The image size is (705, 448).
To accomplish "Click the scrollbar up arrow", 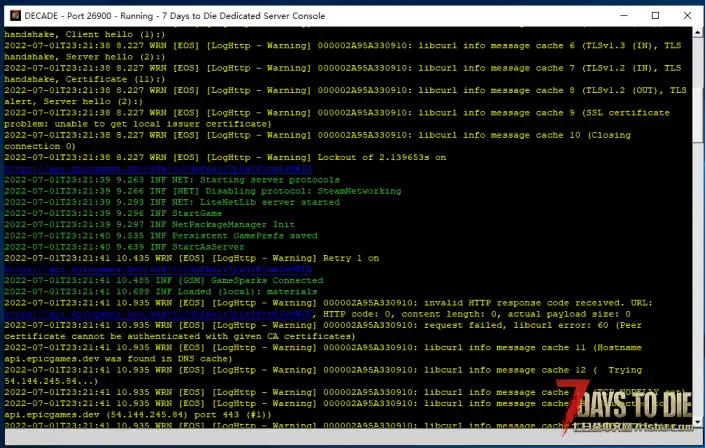I will pyautogui.click(x=697, y=34).
